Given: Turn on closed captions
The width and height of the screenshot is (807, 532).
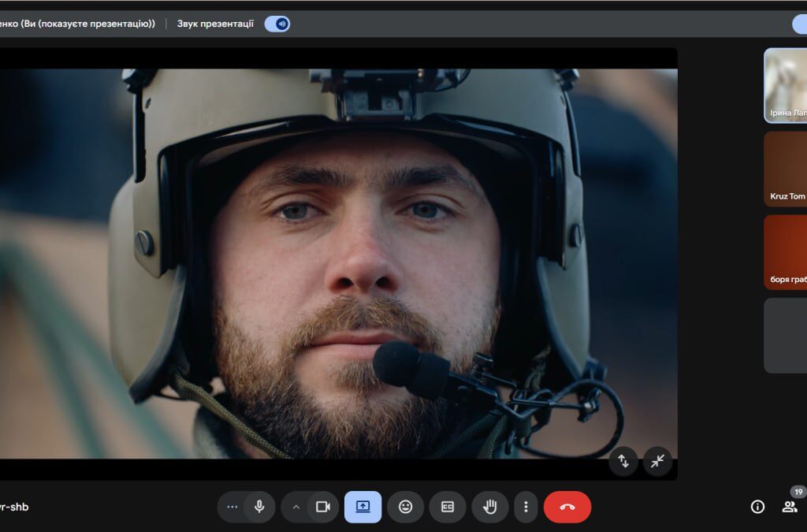Looking at the screenshot, I should (448, 507).
